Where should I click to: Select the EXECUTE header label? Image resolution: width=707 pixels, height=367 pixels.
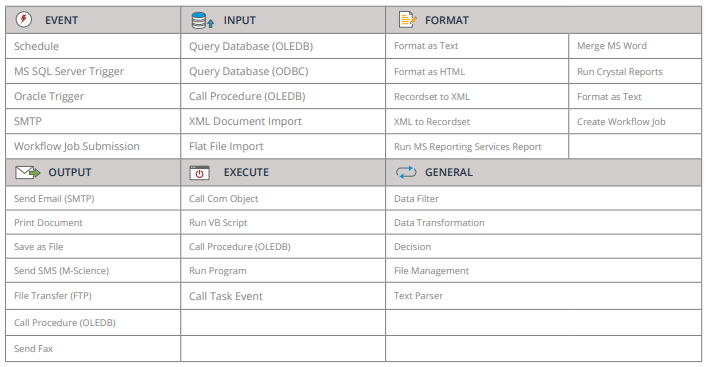pyautogui.click(x=246, y=172)
